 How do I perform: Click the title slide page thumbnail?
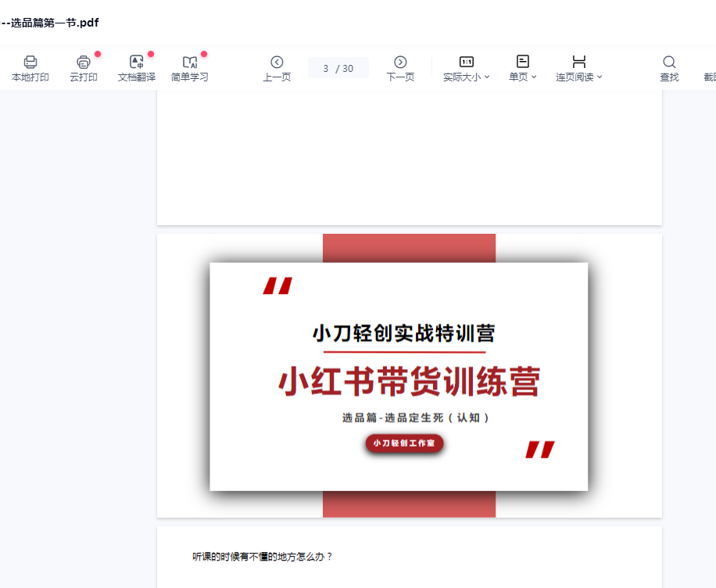point(410,375)
